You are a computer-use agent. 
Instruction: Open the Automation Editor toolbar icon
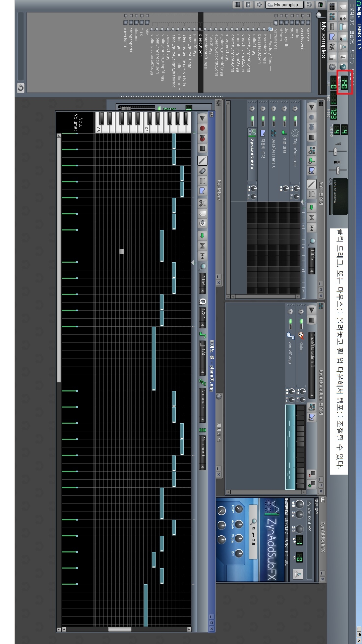(332, 37)
